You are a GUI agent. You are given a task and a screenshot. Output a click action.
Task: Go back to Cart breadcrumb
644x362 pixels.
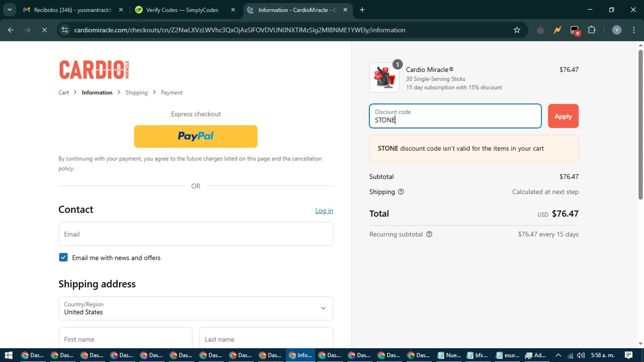pyautogui.click(x=64, y=92)
